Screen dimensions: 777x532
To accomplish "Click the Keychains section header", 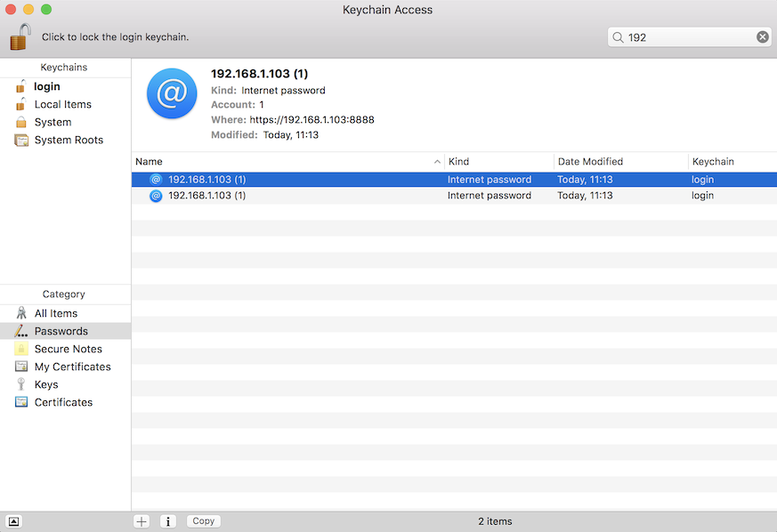I will [x=64, y=68].
